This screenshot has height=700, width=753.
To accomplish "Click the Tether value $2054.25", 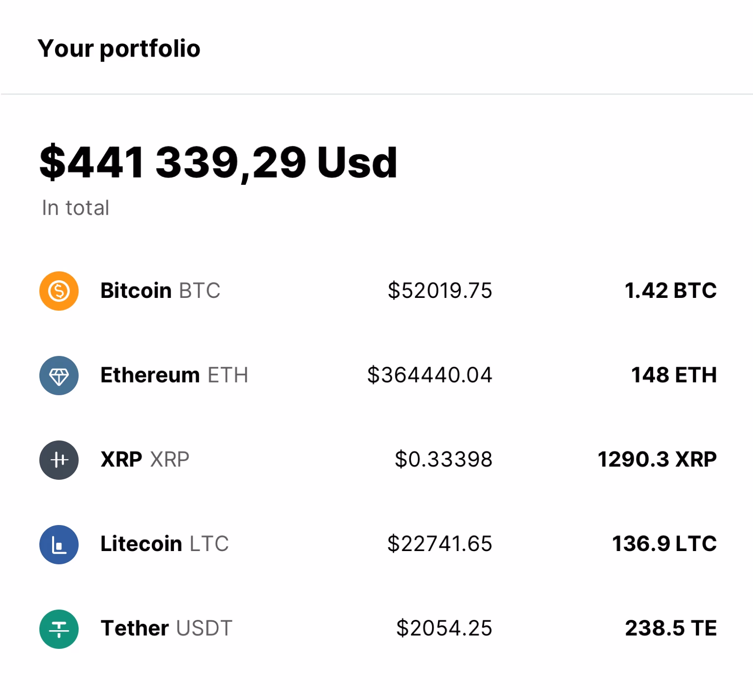I will click(444, 628).
